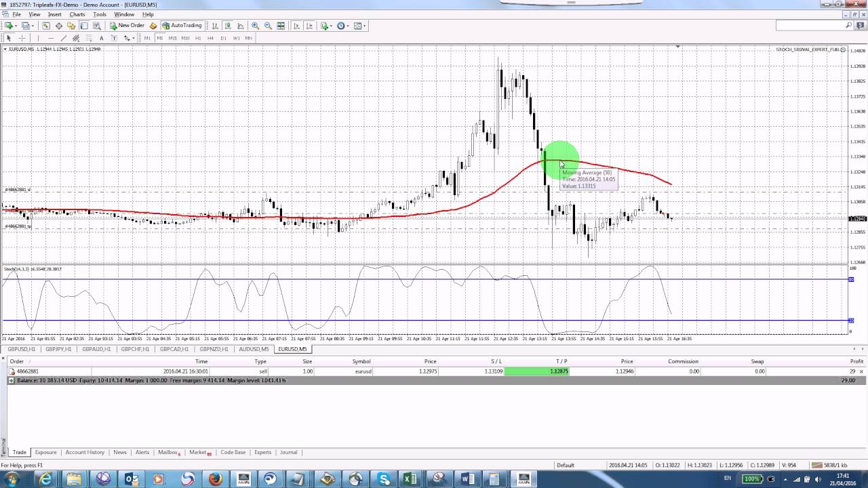The height and width of the screenshot is (488, 868).
Task: Select the equidistant channel tool
Action: point(76,38)
